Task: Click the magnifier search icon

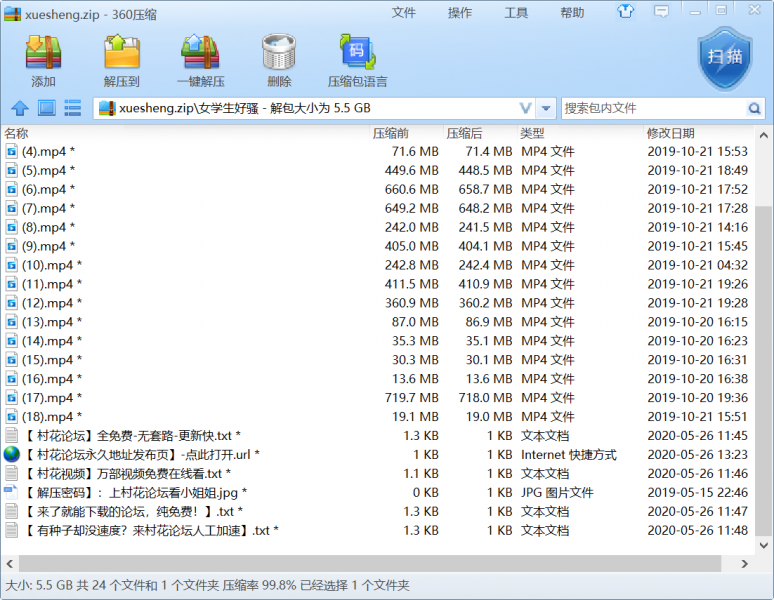Action: 754,108
